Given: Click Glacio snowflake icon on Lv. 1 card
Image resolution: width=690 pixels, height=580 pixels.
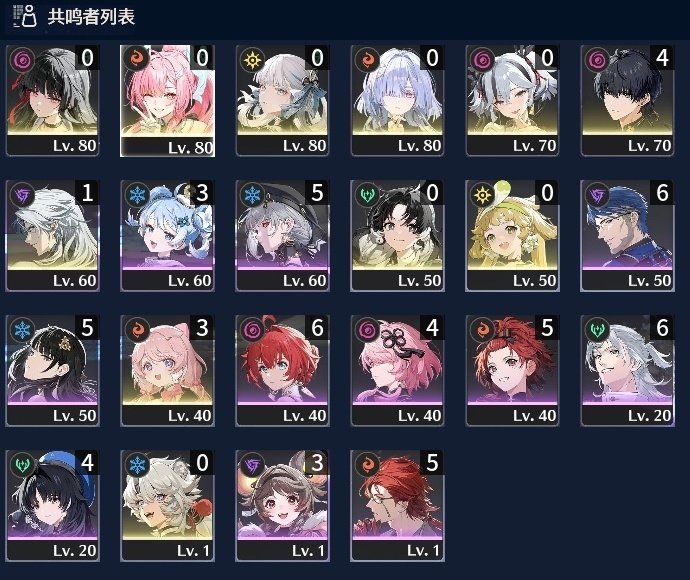Looking at the screenshot, I should (x=138, y=465).
